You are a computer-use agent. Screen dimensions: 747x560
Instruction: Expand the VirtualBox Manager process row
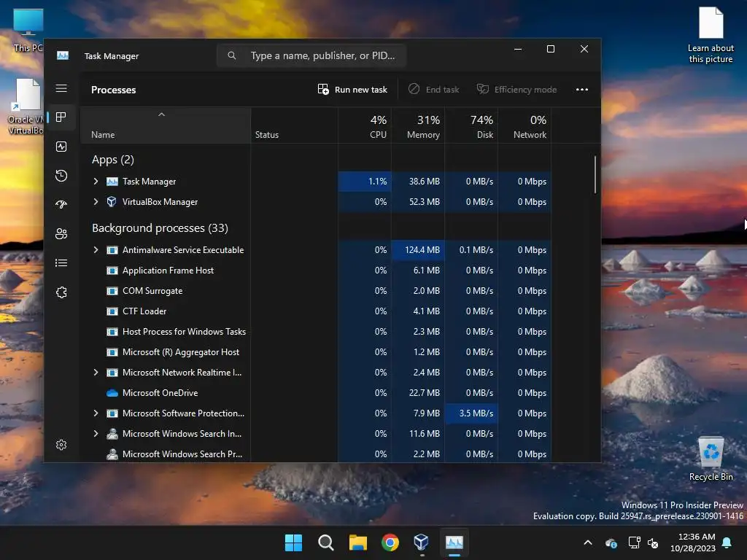[96, 202]
